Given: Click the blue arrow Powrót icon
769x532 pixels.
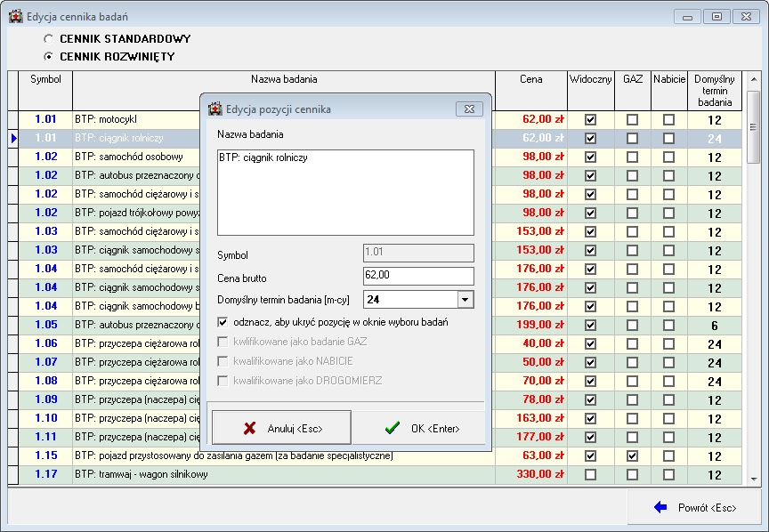Looking at the screenshot, I should [660, 507].
